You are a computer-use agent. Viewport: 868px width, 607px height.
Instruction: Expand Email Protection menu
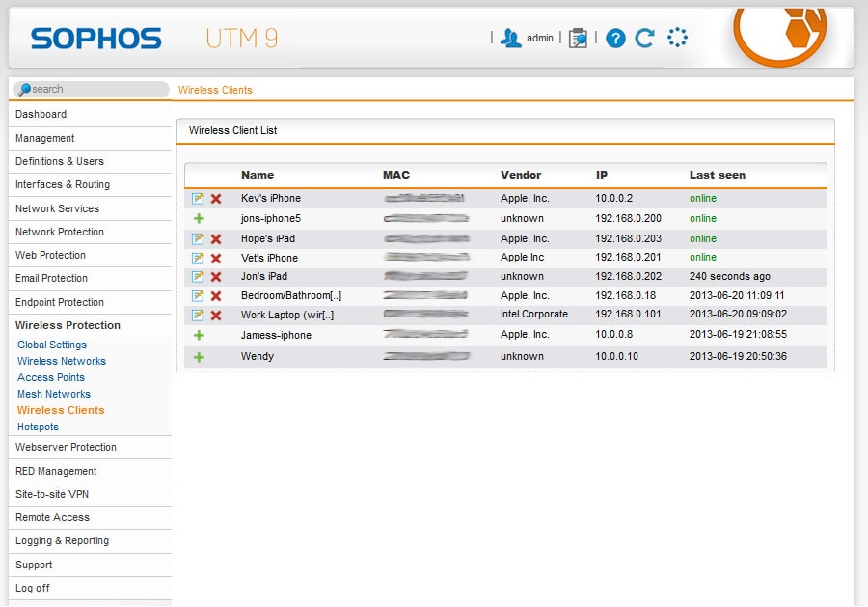click(90, 279)
